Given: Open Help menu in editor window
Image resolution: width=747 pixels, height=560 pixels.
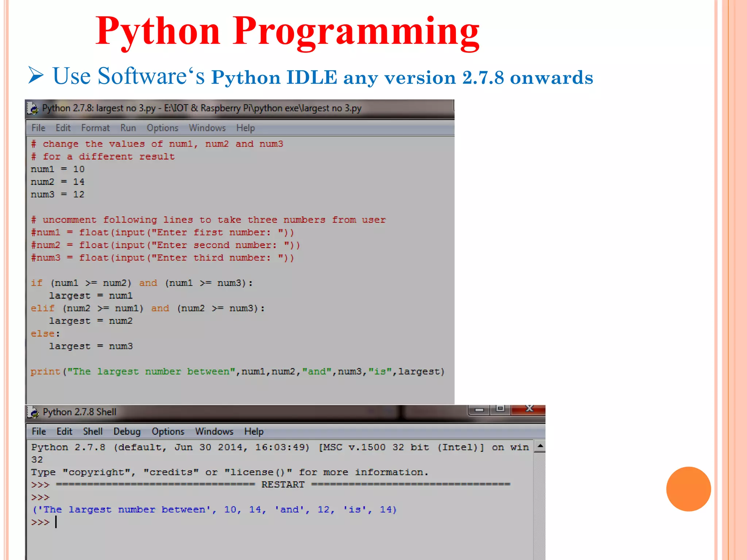Looking at the screenshot, I should [245, 128].
